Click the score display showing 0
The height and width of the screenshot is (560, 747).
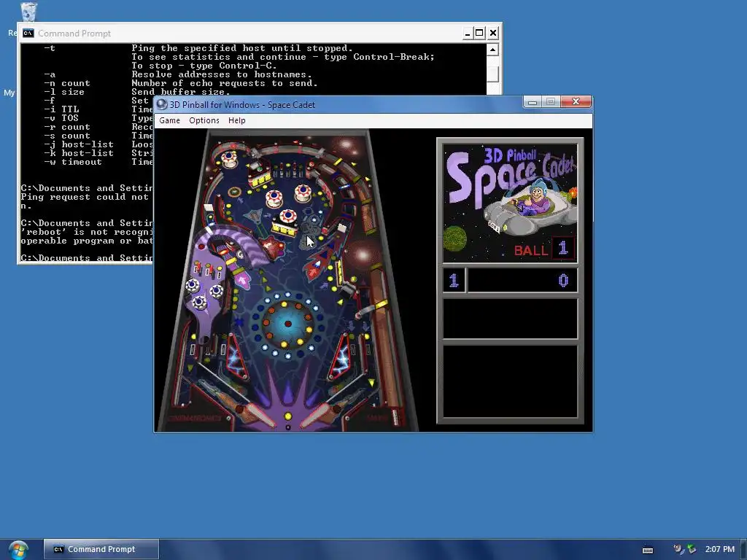click(522, 281)
